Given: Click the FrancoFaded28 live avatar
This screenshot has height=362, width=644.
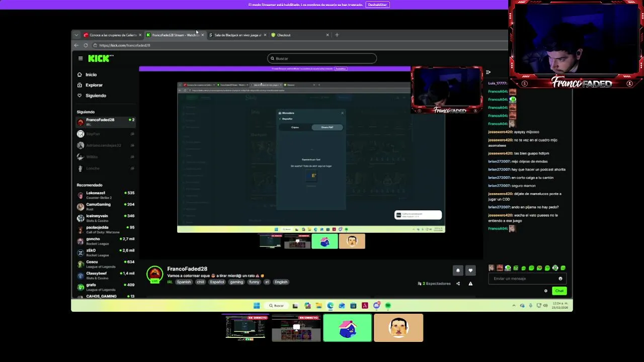Looking at the screenshot, I should point(155,275).
